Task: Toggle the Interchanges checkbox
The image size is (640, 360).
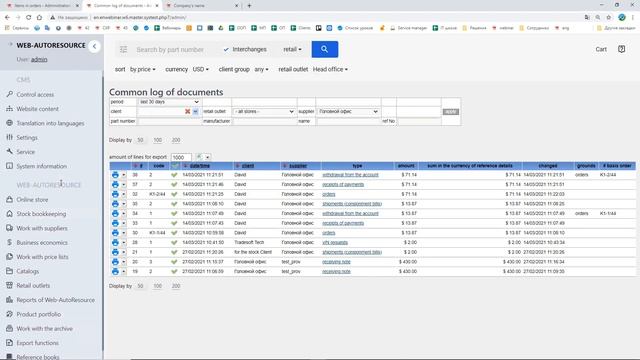Action: 226,49
